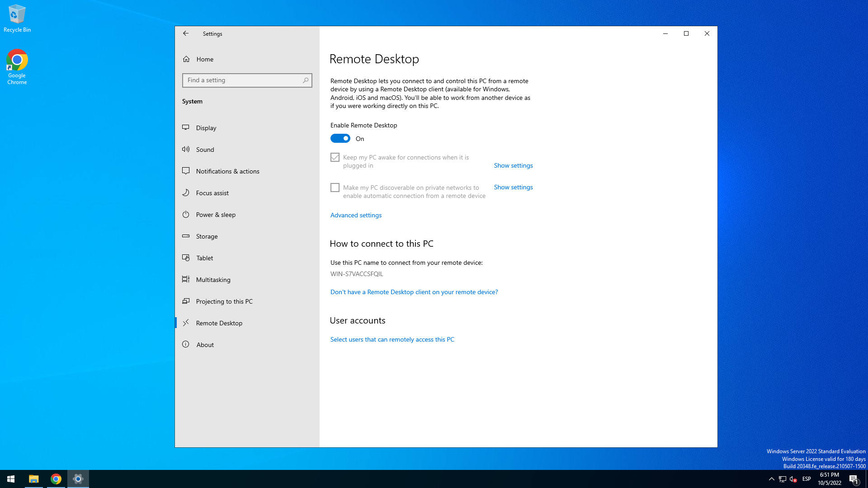Click the Power & sleep icon

(186, 215)
